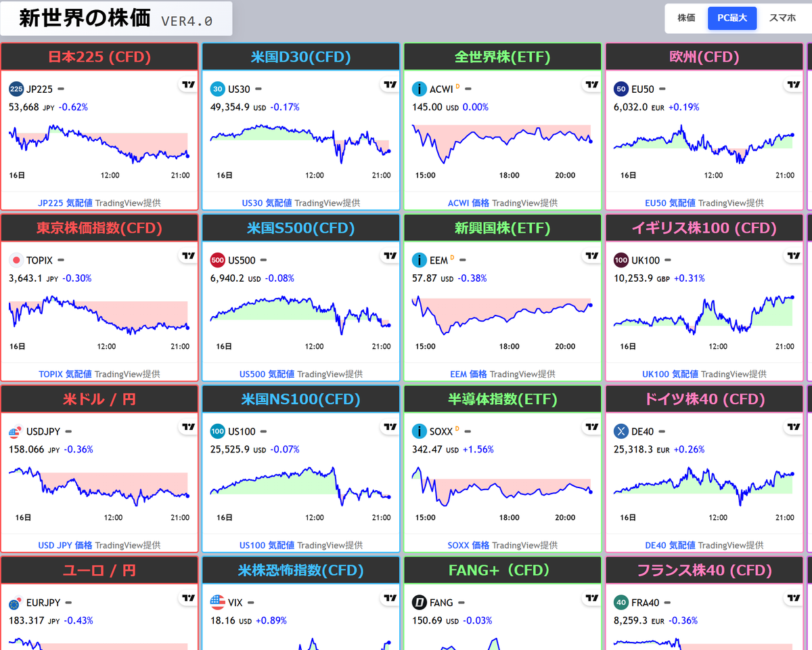The image size is (812, 650).
Task: Switch to the 株価 view tab
Action: pos(686,18)
